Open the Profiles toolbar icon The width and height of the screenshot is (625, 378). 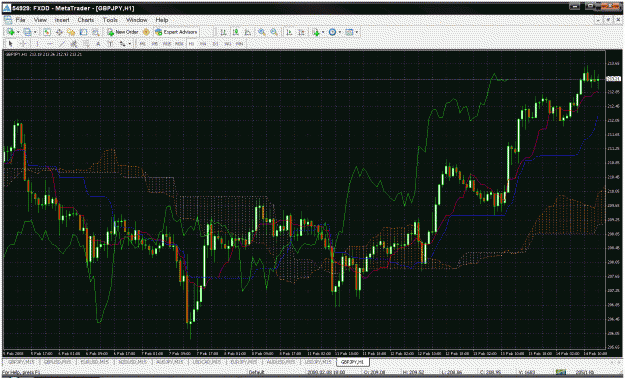click(27, 32)
